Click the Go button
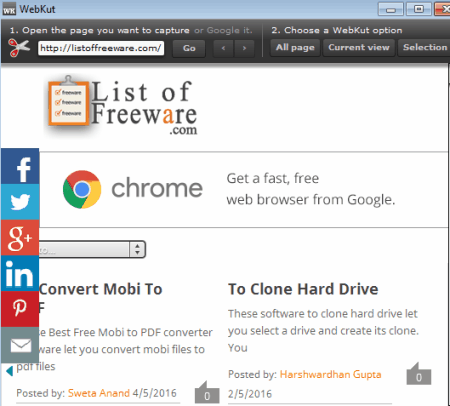450x406 pixels. (189, 48)
